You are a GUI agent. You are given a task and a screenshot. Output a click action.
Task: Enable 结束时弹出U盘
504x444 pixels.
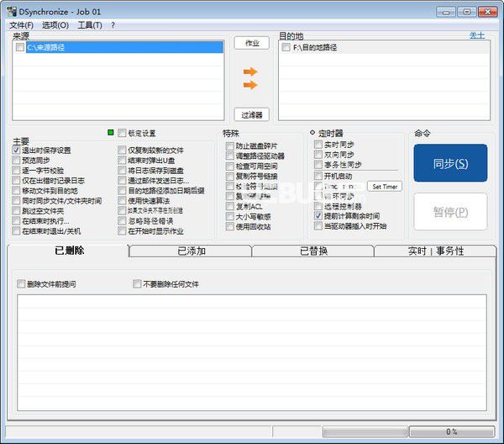coord(122,160)
